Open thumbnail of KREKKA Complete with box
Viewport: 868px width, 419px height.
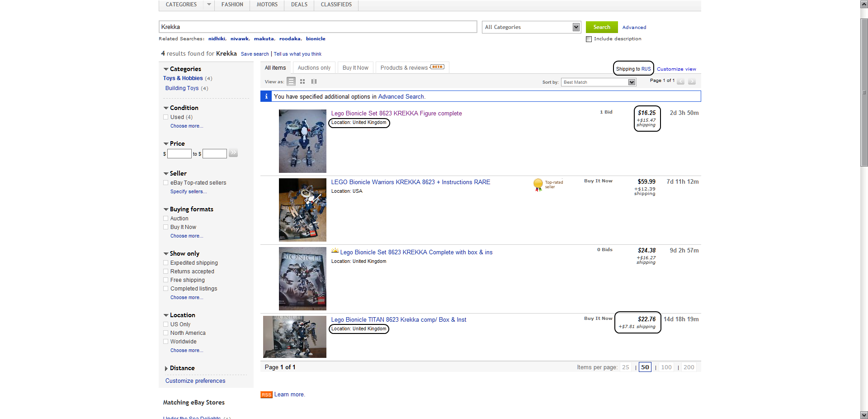(302, 279)
